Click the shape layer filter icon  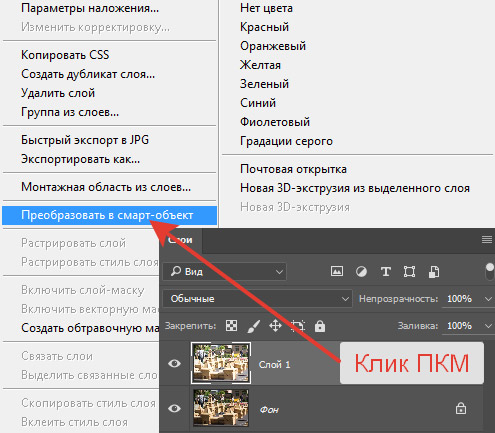click(409, 272)
